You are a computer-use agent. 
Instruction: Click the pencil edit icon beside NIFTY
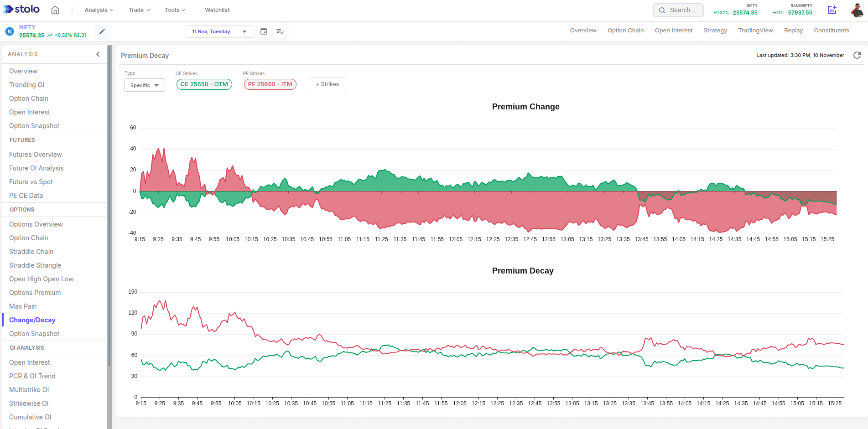coord(102,31)
